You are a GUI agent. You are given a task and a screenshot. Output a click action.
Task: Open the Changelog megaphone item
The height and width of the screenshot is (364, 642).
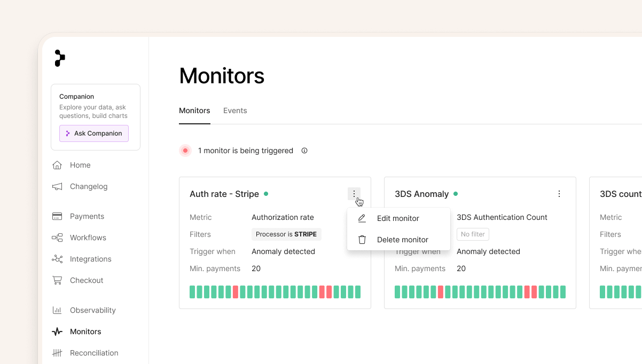click(x=80, y=186)
